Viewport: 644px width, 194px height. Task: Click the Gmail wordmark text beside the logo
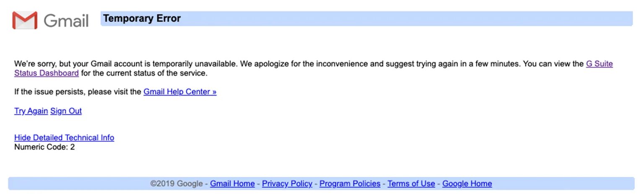(x=66, y=21)
